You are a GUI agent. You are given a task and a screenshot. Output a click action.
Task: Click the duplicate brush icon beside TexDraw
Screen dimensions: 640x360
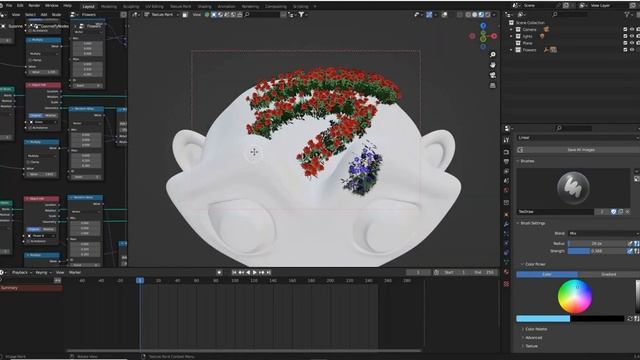pyautogui.click(x=620, y=211)
